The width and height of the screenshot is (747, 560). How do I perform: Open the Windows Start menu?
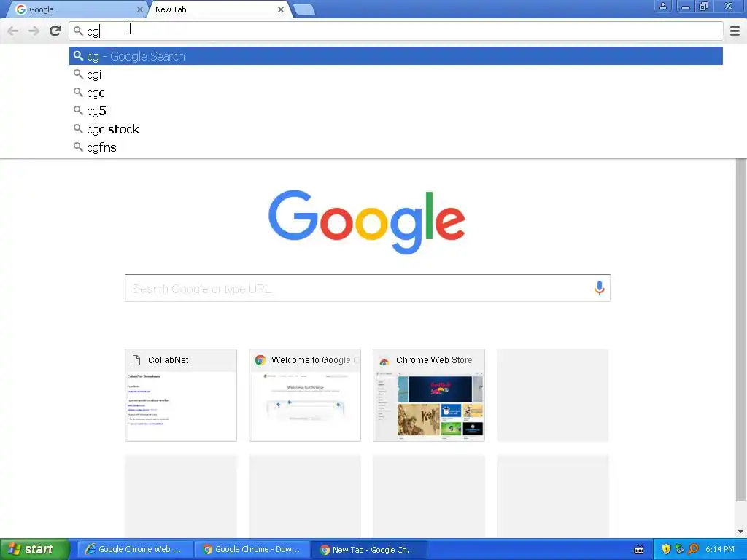[x=35, y=550]
